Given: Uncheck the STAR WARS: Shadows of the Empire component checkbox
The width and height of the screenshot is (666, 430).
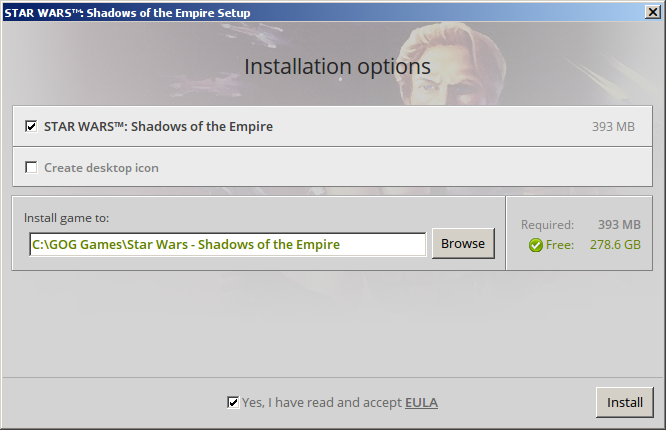Looking at the screenshot, I should point(31,126).
